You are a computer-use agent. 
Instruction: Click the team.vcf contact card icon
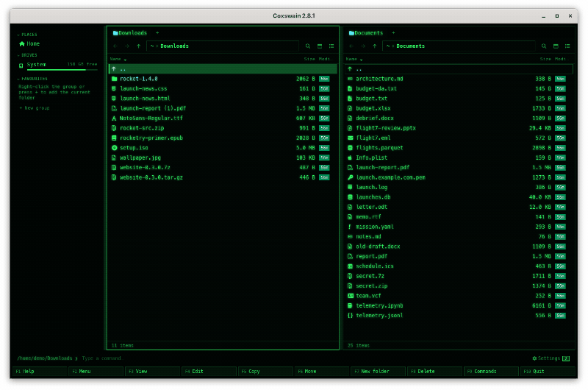tap(350, 296)
